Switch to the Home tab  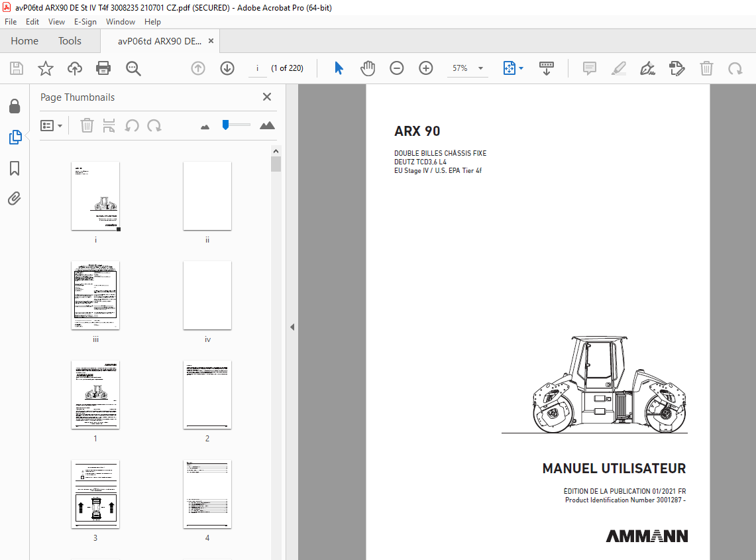[x=25, y=41]
